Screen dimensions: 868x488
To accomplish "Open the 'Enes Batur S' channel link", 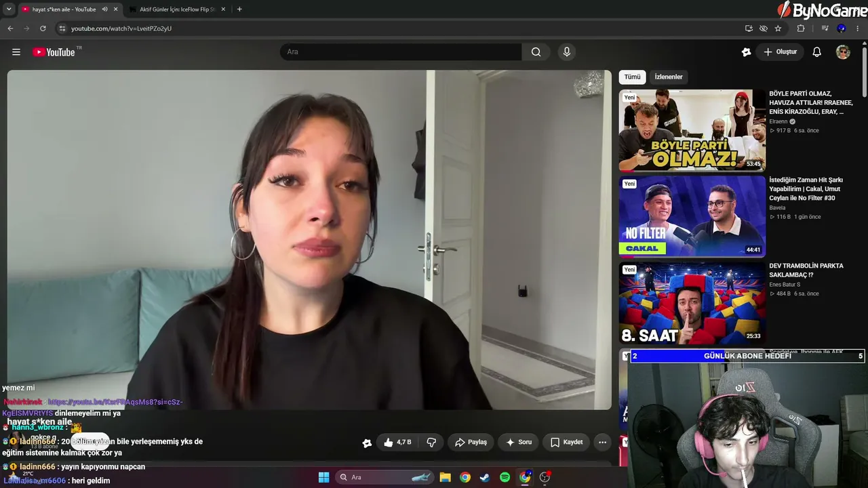I will coord(785,285).
